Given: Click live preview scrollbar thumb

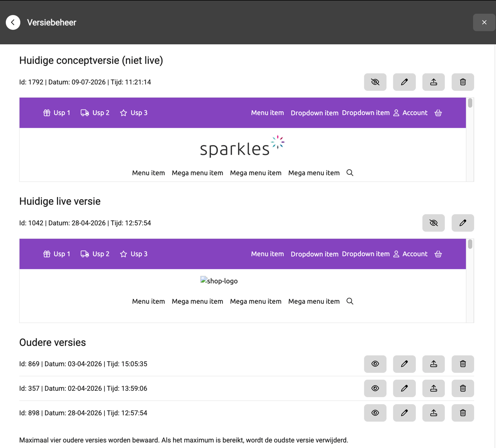Looking at the screenshot, I should (470, 244).
